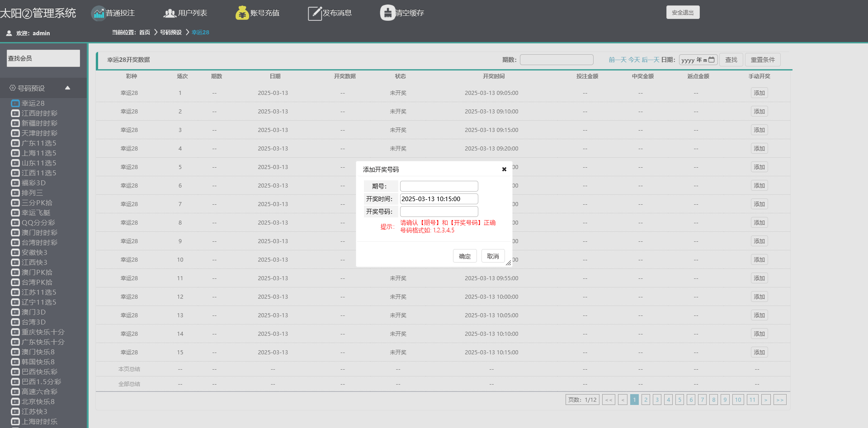Click the 2025-03-13 10:00:00 time cell
The height and width of the screenshot is (428, 868).
pyautogui.click(x=491, y=296)
